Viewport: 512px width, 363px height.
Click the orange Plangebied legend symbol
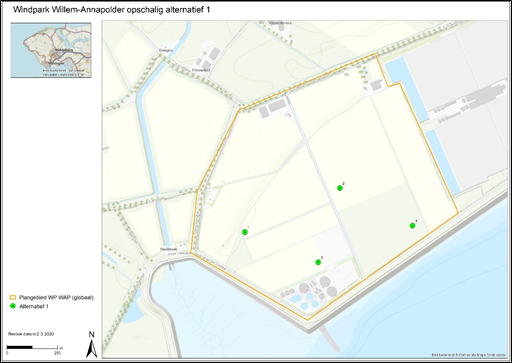pyautogui.click(x=13, y=297)
